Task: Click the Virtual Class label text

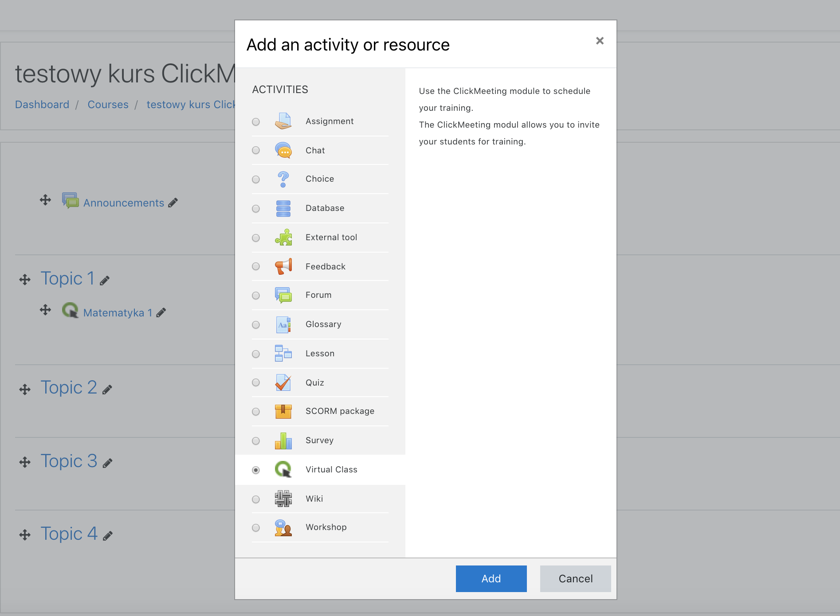Action: point(331,470)
